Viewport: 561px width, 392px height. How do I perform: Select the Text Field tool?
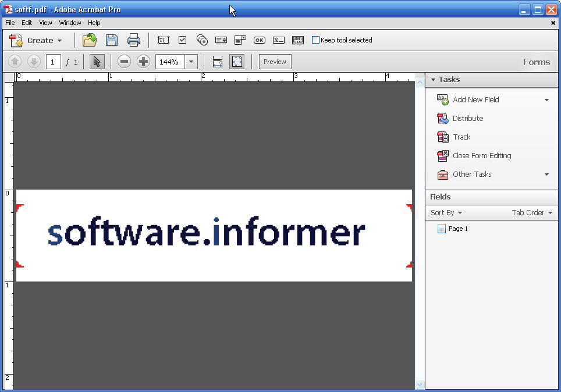point(164,40)
